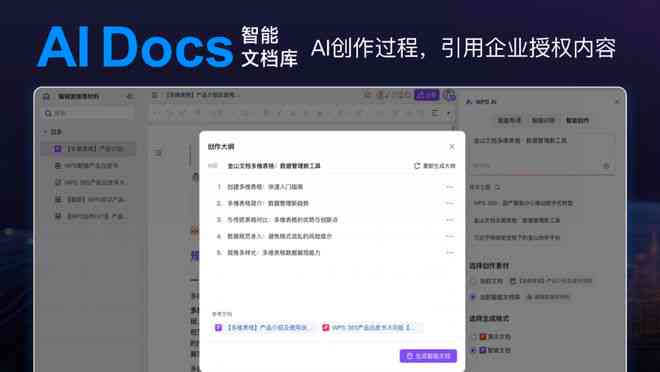Screen dimensions: 660x372
Task: Collapse the left sidebar with the arrow icon
Action: pos(130,96)
